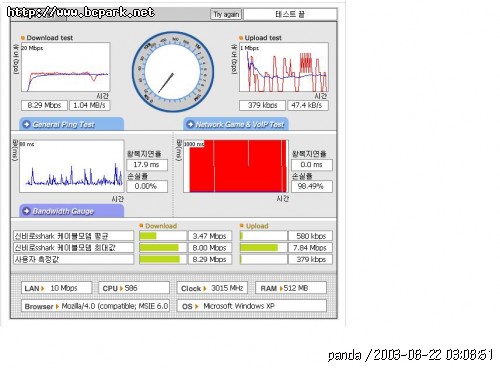Click the general ping latency graph
This screenshot has height=368, width=500.
[x=72, y=166]
